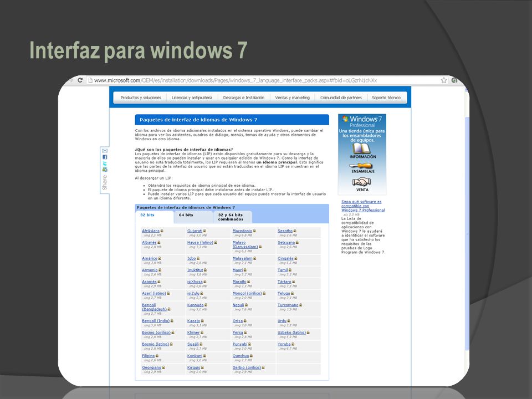Download the Kirguís language pack
532x399 pixels.
pyautogui.click(x=194, y=367)
